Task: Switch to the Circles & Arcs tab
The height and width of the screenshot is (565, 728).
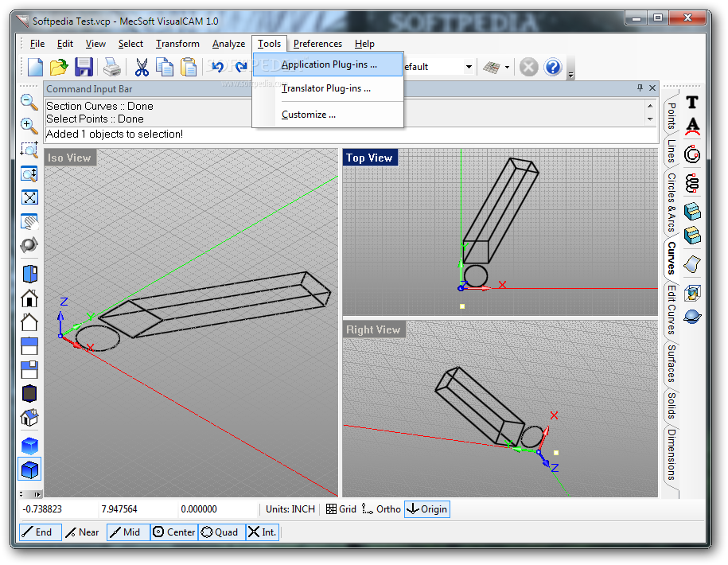Action: (x=671, y=202)
